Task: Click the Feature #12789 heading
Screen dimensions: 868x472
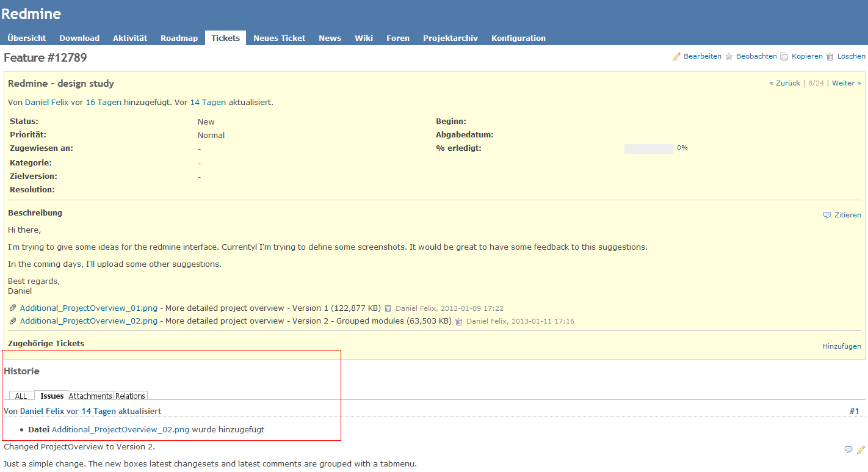Action: tap(45, 58)
